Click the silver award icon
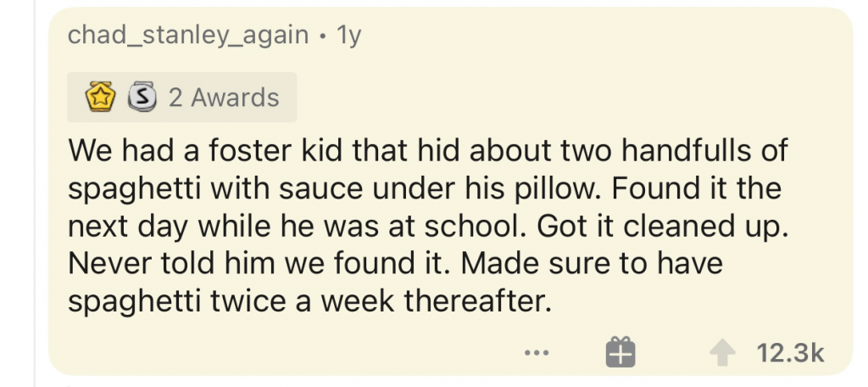 click(x=139, y=98)
